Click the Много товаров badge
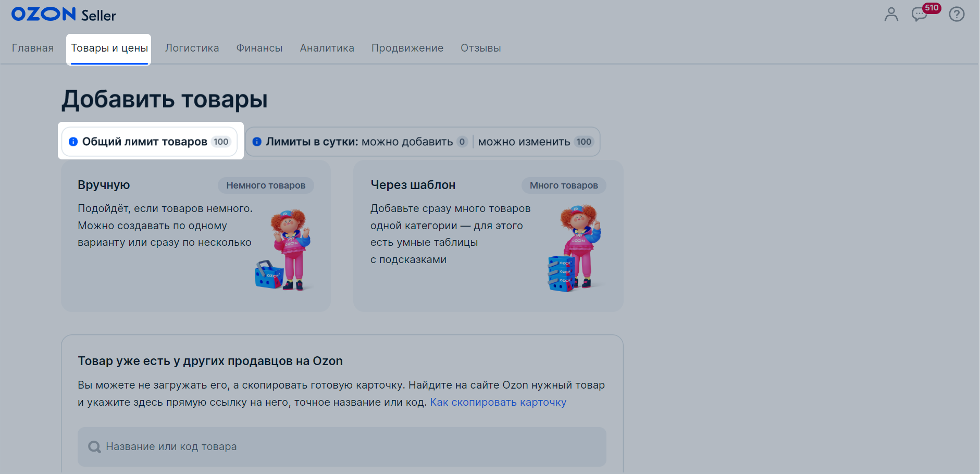This screenshot has width=980, height=474. point(564,185)
